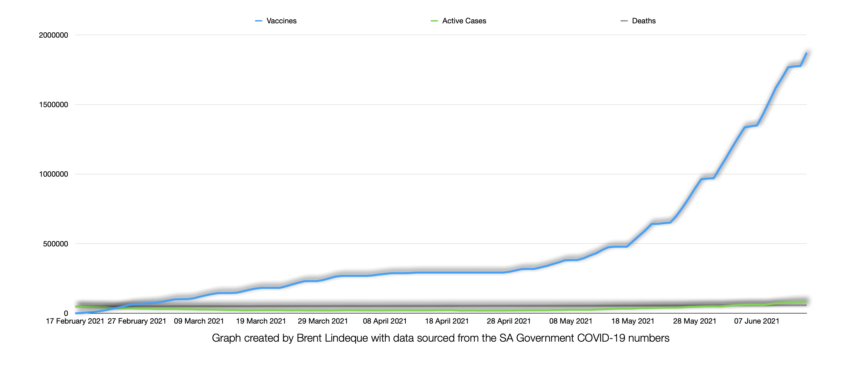This screenshot has width=868, height=383.
Task: Click the 17 February 2021 date label
Action: point(75,321)
